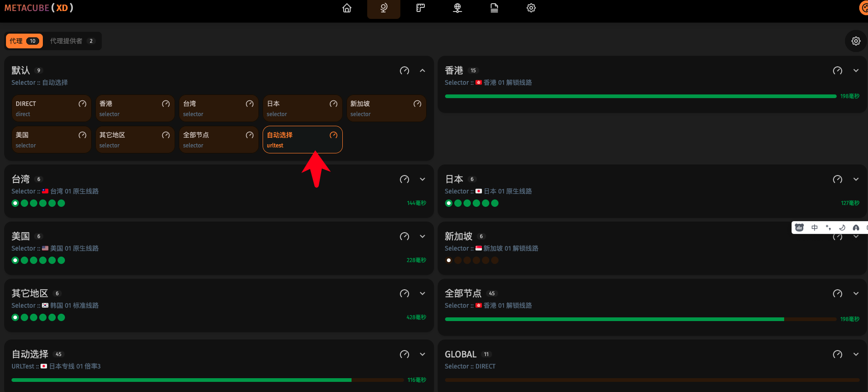Test latency on DIRECT node card

(82, 104)
